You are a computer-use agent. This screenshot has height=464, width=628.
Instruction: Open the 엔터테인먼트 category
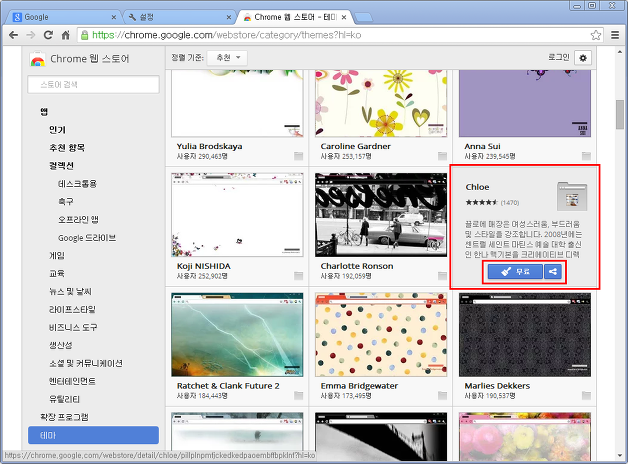click(x=72, y=381)
